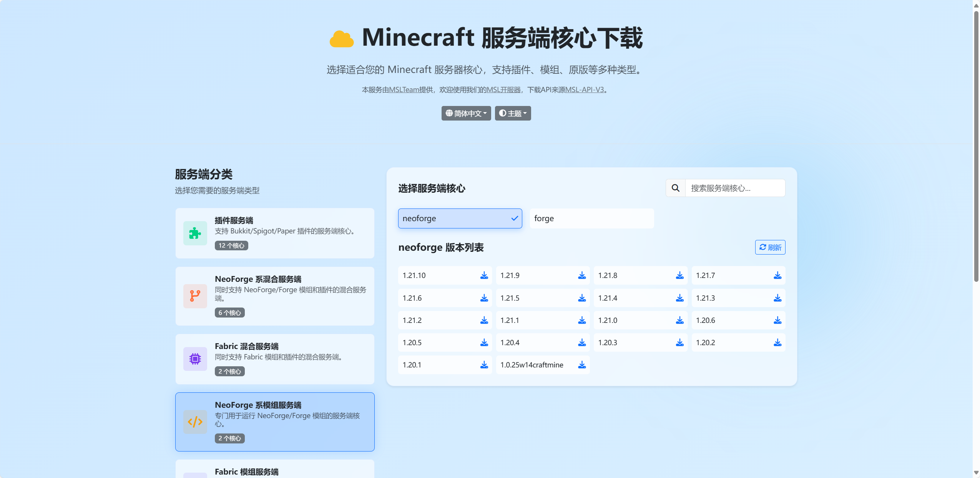Click download icon for version 1.21.7

777,275
